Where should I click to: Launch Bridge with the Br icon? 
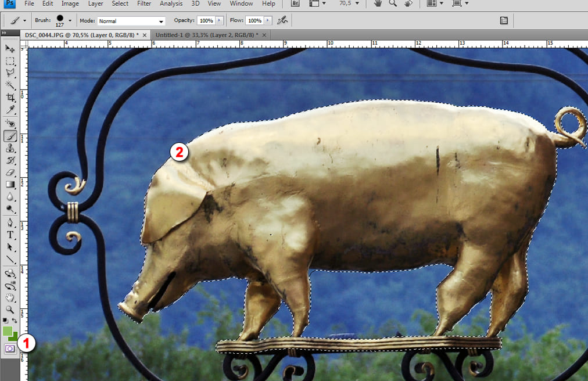(x=295, y=3)
